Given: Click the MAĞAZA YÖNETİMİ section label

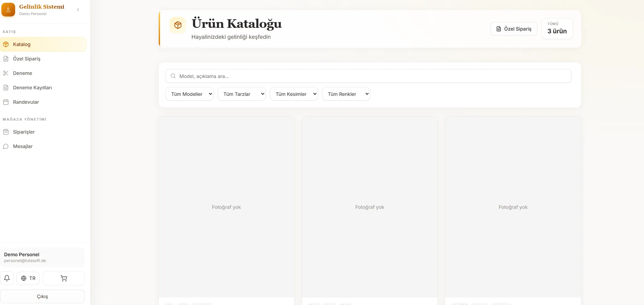Looking at the screenshot, I should click(25, 119).
